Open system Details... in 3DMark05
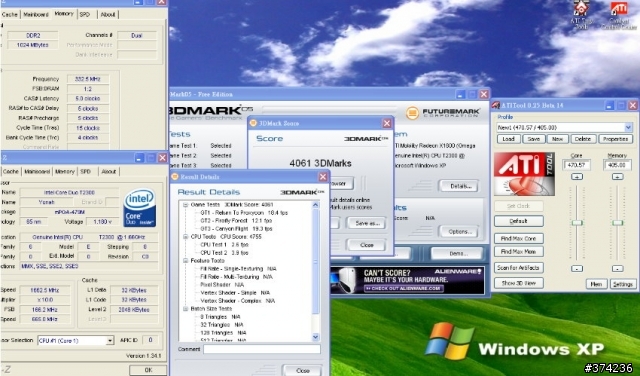The width and height of the screenshot is (640, 376). click(x=458, y=186)
